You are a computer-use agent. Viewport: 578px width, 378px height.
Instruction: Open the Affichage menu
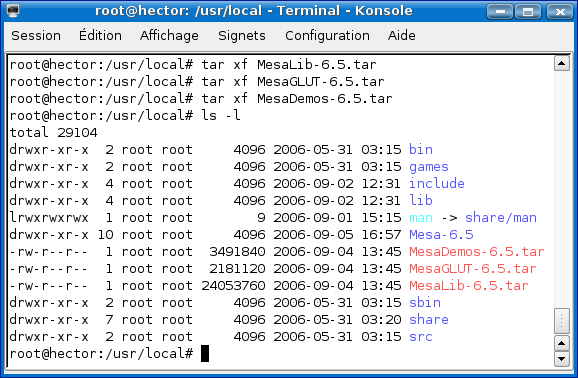pos(169,36)
